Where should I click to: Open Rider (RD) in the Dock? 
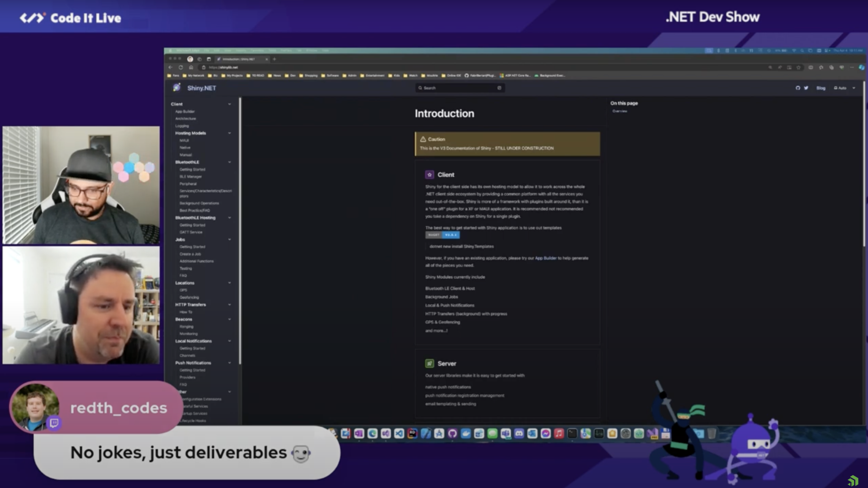pos(412,434)
